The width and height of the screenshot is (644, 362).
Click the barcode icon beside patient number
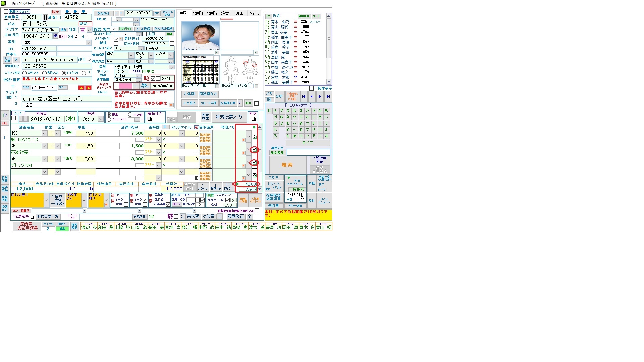click(x=45, y=17)
